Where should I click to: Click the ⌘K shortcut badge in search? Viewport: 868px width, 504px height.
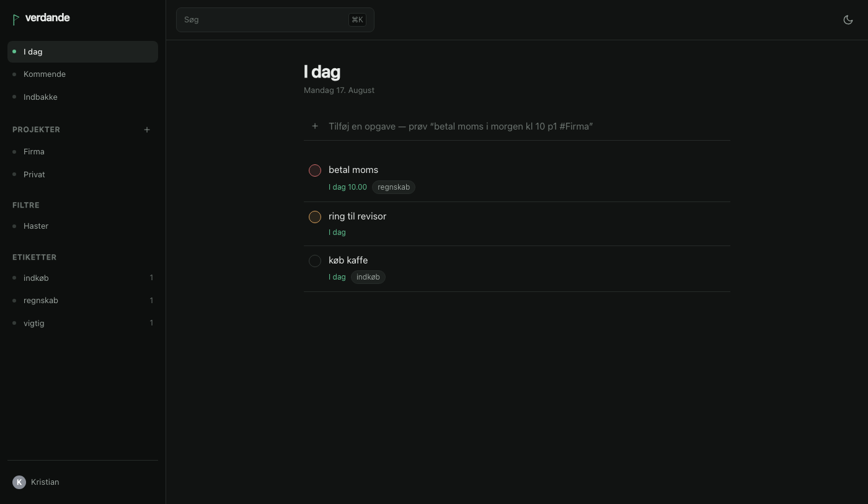[357, 20]
